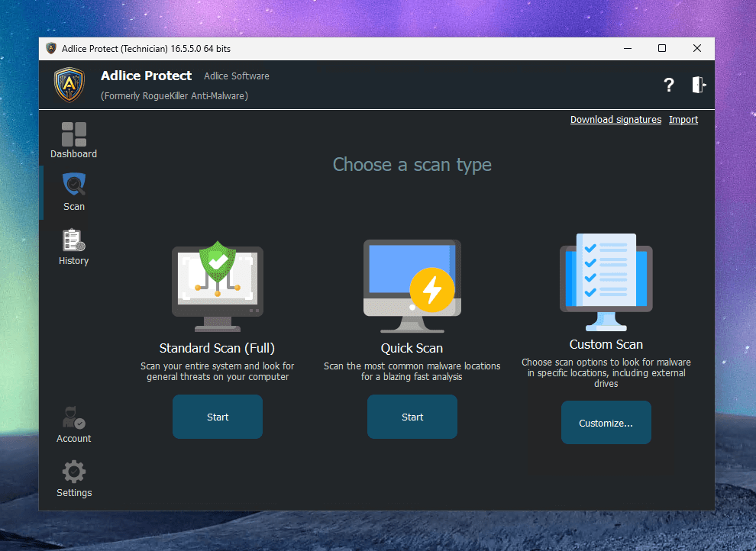
Task: Maximize the Adlice Protect window
Action: (662, 49)
